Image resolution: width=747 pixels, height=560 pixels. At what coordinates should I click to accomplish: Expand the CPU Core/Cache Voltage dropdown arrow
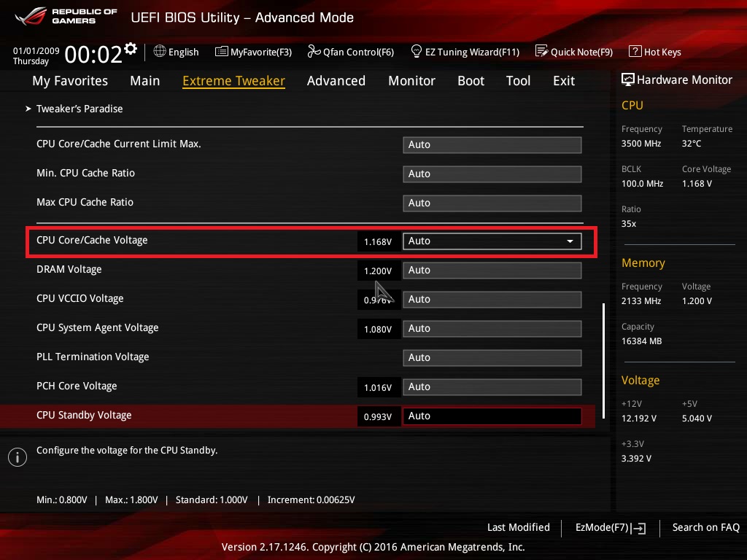(570, 241)
